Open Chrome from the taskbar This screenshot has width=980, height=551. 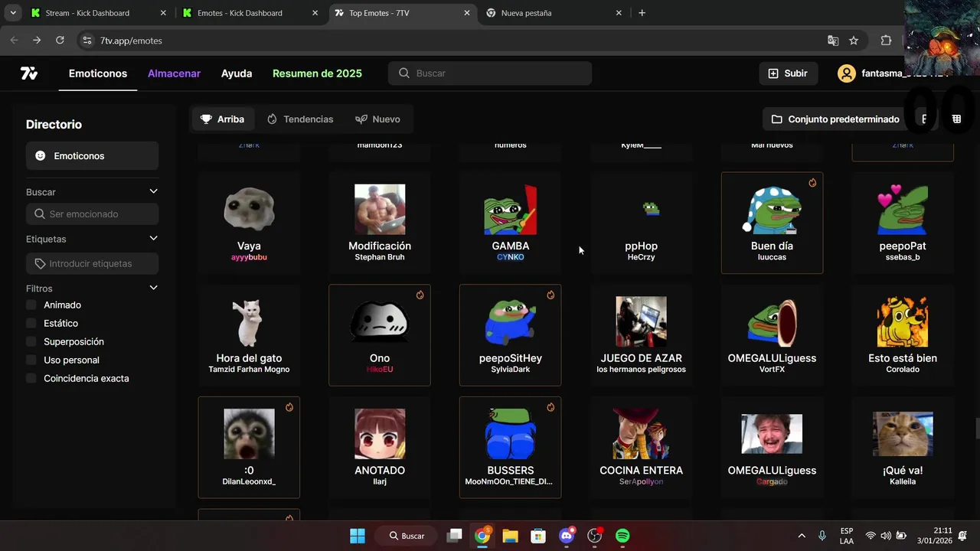[x=482, y=536]
